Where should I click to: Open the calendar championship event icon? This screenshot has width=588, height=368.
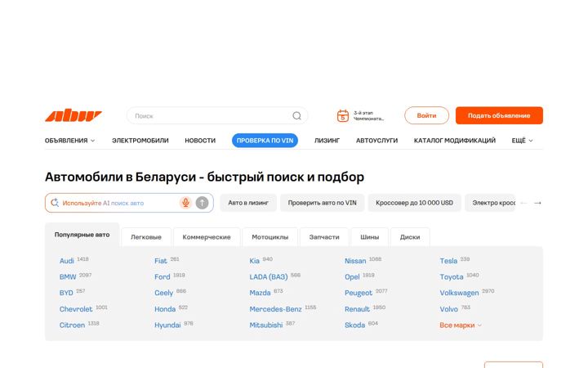tap(343, 115)
